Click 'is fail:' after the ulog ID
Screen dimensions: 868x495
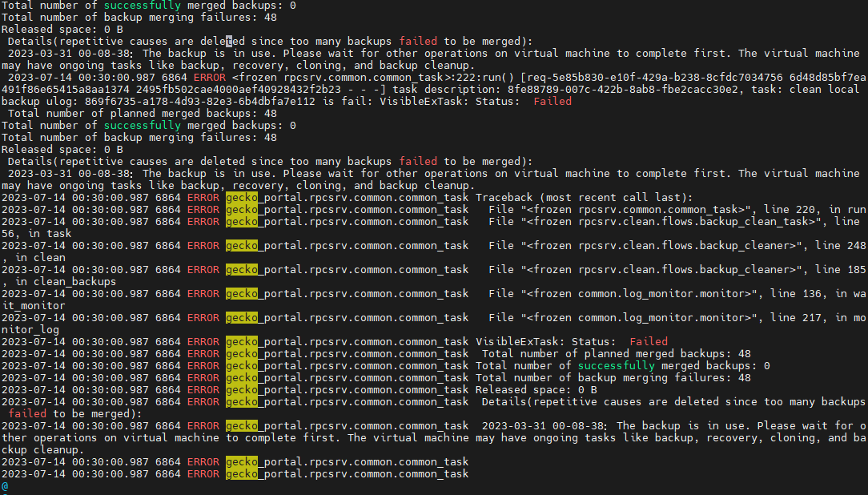pyautogui.click(x=348, y=102)
